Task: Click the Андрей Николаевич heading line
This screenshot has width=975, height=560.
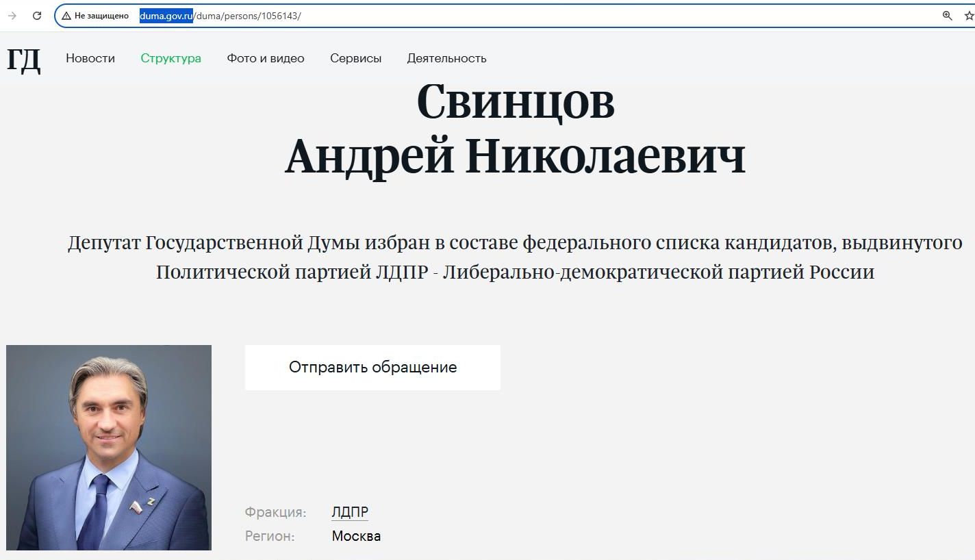Action: pos(515,155)
